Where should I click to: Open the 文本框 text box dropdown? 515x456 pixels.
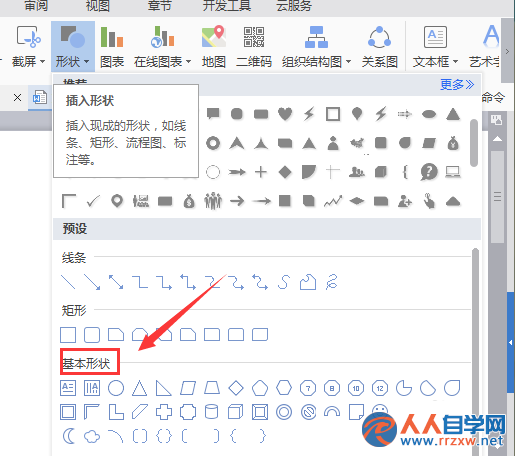[455, 62]
